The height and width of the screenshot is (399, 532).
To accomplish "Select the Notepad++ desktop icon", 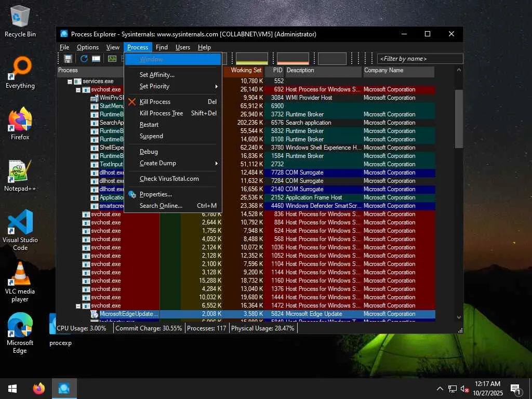I will pos(20,176).
